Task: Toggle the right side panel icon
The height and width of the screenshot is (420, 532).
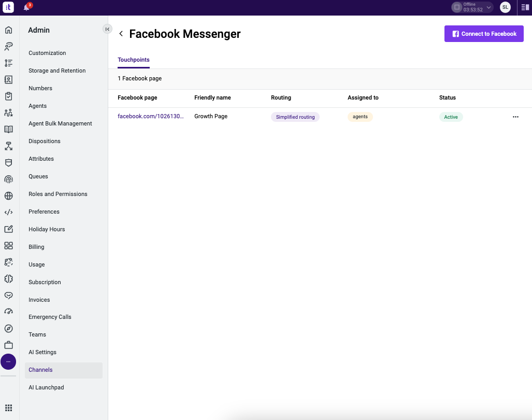Action: click(x=525, y=7)
